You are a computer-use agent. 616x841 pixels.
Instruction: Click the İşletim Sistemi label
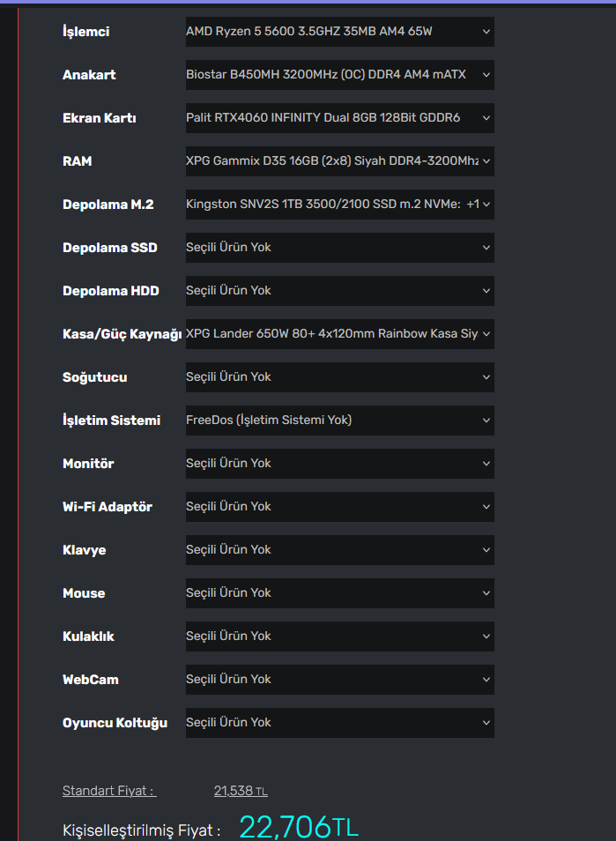[112, 420]
